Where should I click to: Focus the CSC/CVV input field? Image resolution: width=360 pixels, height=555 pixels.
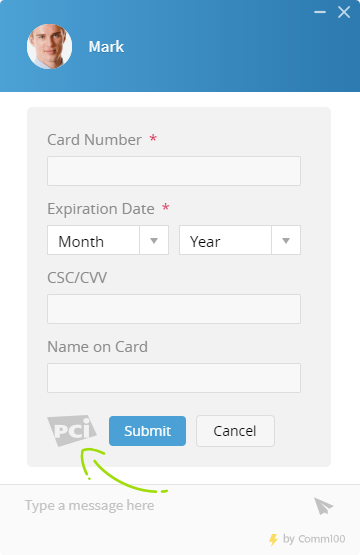coord(174,309)
